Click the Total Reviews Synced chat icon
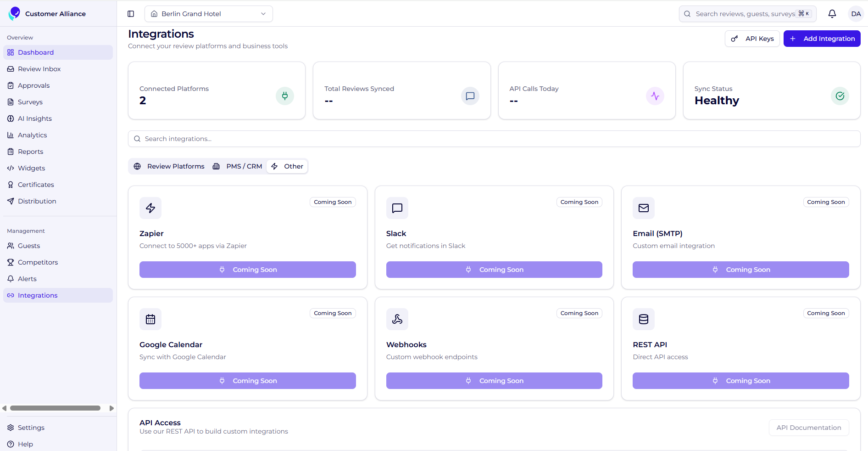This screenshot has height=451, width=868. tap(470, 96)
